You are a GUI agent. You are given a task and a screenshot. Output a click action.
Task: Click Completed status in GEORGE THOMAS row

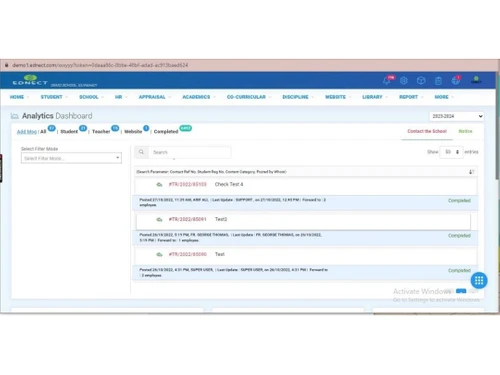tap(459, 236)
